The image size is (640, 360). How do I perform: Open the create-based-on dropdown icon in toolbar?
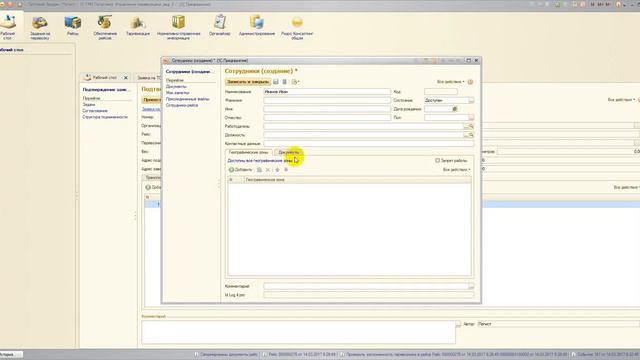click(x=296, y=82)
